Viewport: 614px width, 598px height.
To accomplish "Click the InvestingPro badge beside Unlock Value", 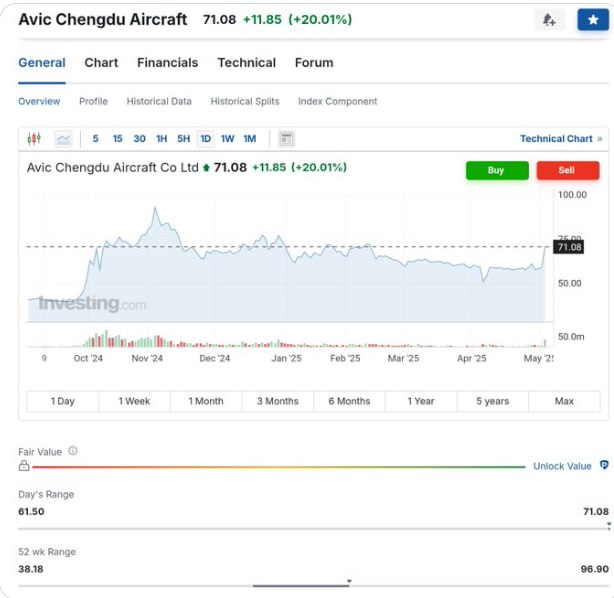I will (604, 465).
